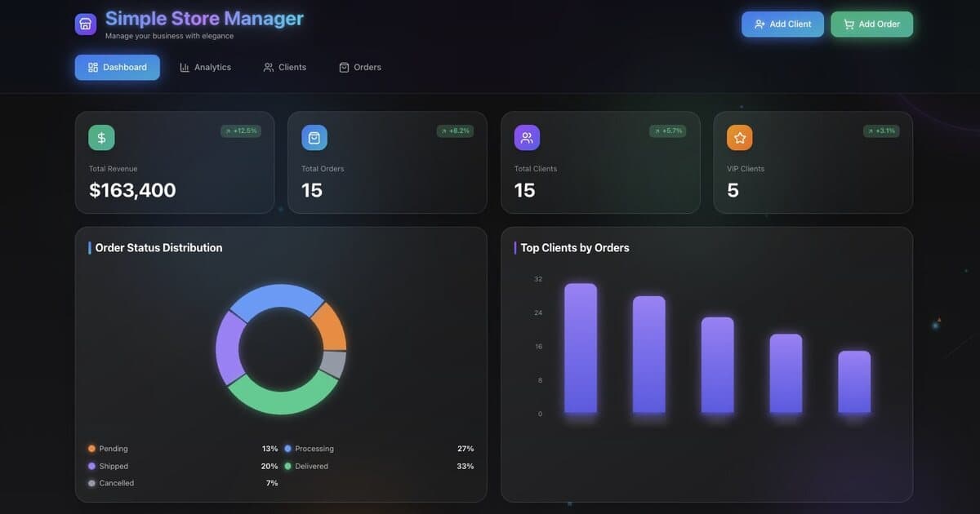980x514 pixels.
Task: Click the blue shopping bag Total Orders icon
Action: pos(314,138)
